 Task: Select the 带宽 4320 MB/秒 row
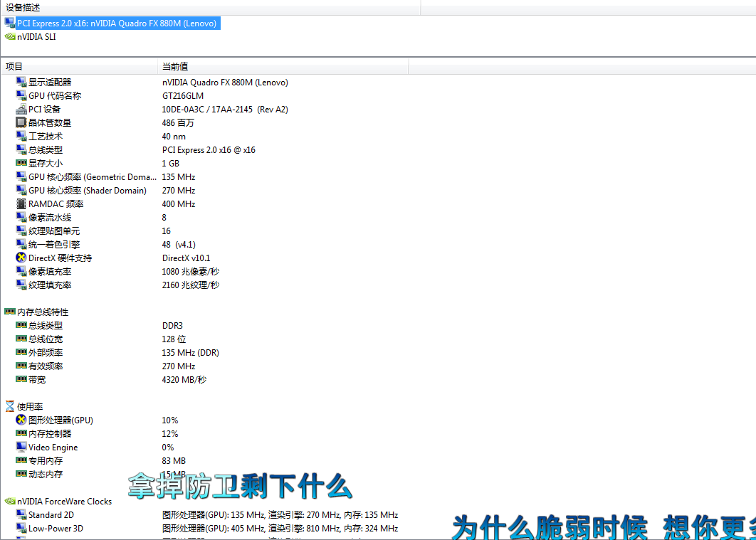click(x=37, y=380)
